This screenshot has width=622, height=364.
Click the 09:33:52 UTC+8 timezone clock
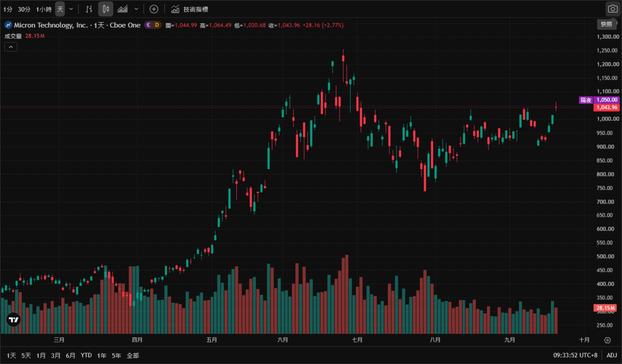pyautogui.click(x=575, y=355)
